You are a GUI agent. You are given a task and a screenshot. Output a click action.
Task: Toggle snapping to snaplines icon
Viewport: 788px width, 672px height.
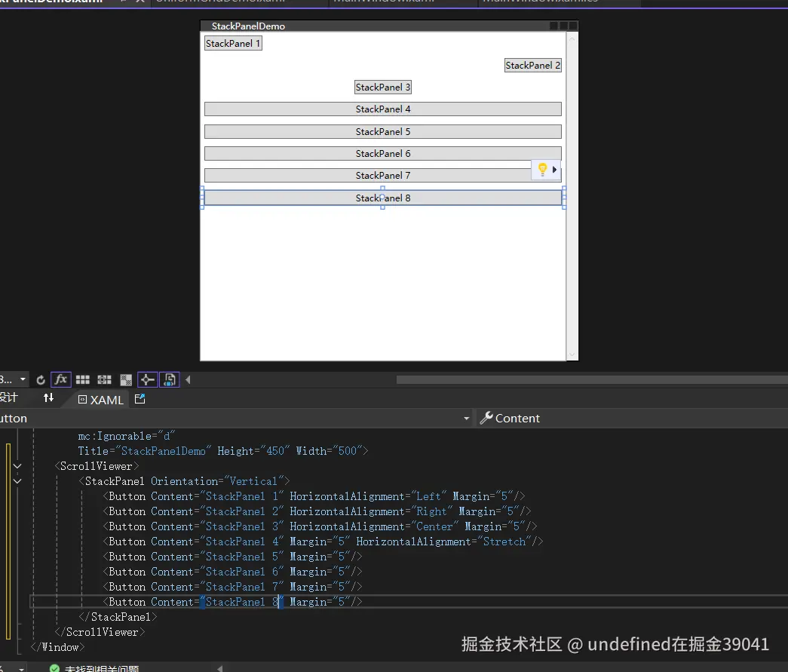[147, 379]
